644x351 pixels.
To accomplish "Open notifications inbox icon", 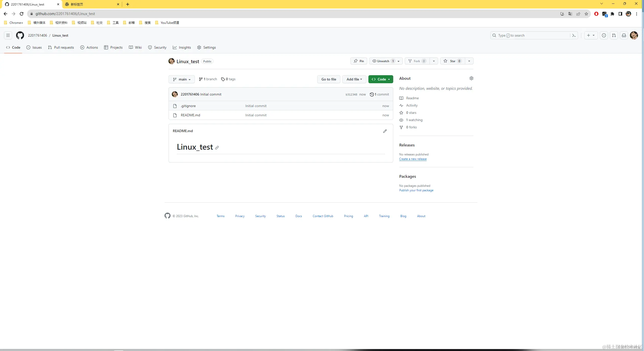I will click(x=624, y=35).
